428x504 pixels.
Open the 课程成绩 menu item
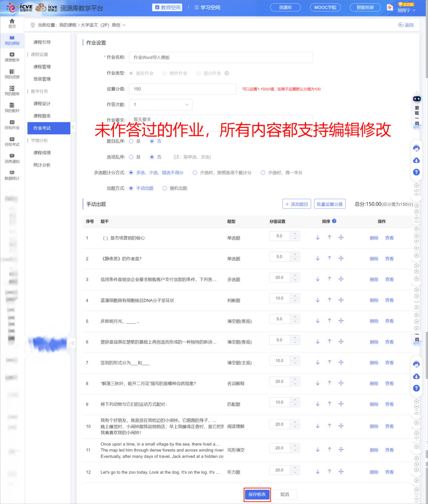(x=42, y=152)
